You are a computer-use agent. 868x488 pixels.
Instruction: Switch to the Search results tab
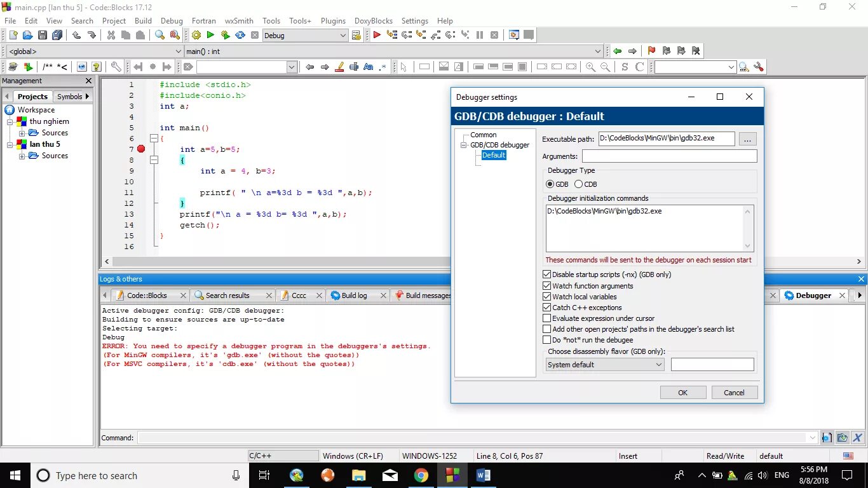pyautogui.click(x=227, y=295)
